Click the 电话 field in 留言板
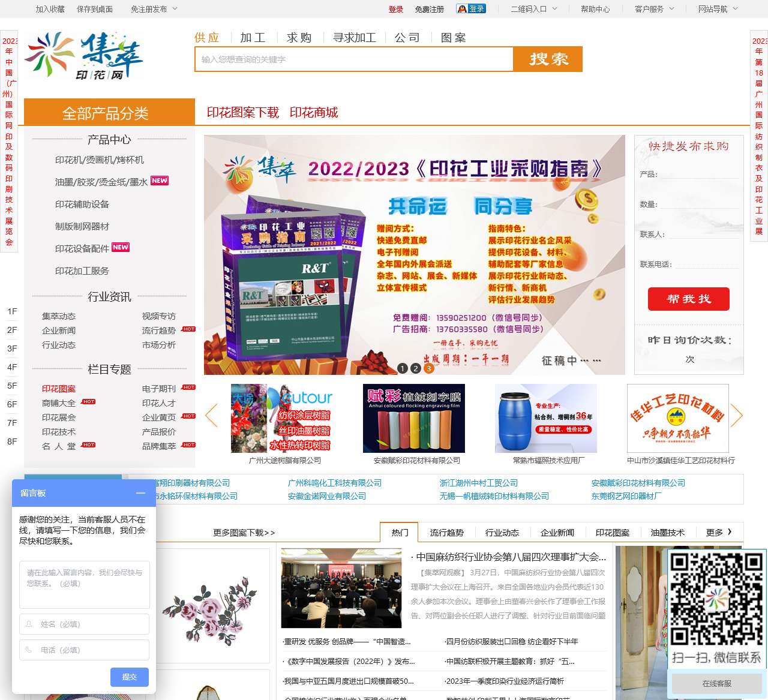The image size is (768, 700). (x=84, y=650)
